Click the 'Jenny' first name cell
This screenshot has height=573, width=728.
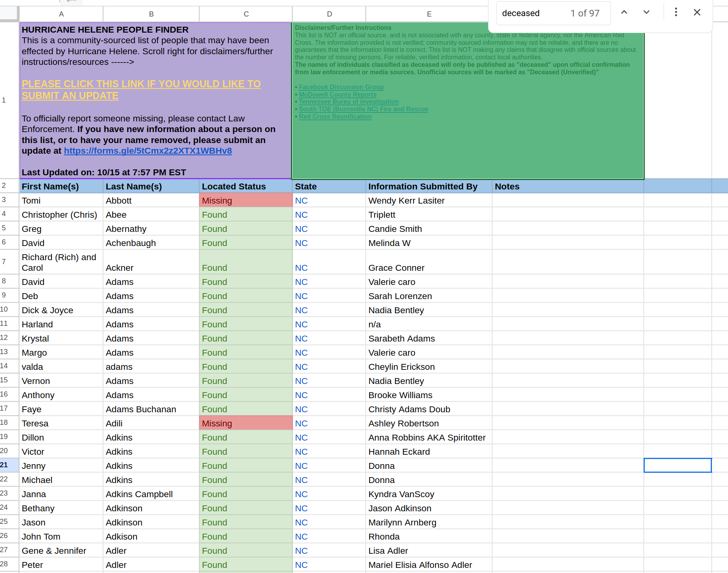pos(61,466)
